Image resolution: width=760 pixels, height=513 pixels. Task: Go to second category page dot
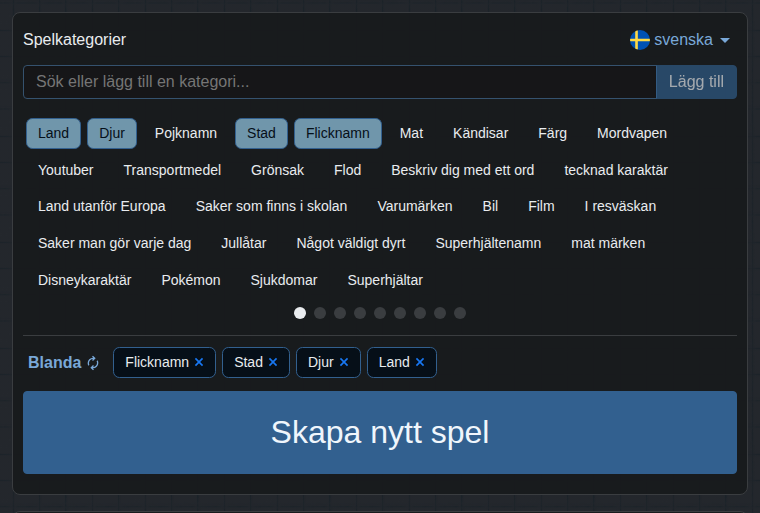[320, 313]
